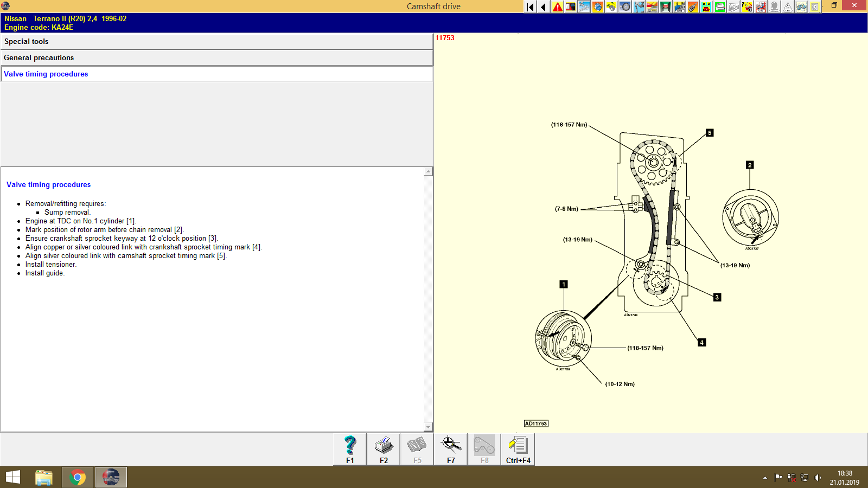Click the [2] rotor arm position link
This screenshot has width=868, height=488.
pyautogui.click(x=178, y=229)
